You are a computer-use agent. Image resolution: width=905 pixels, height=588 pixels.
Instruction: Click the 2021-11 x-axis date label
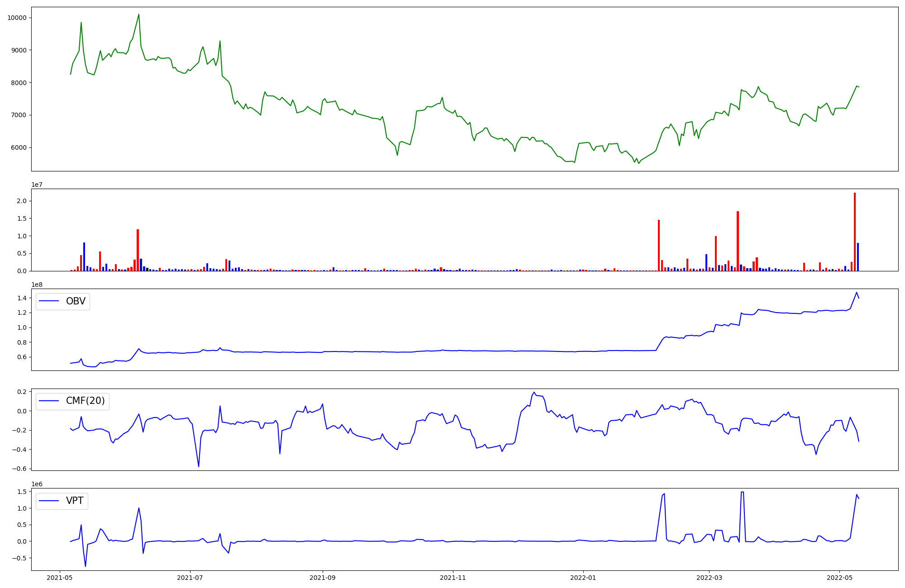coord(453,578)
